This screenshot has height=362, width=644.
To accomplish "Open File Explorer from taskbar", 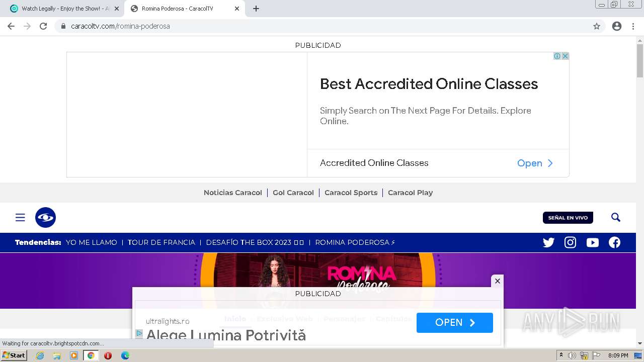I will 57,355.
